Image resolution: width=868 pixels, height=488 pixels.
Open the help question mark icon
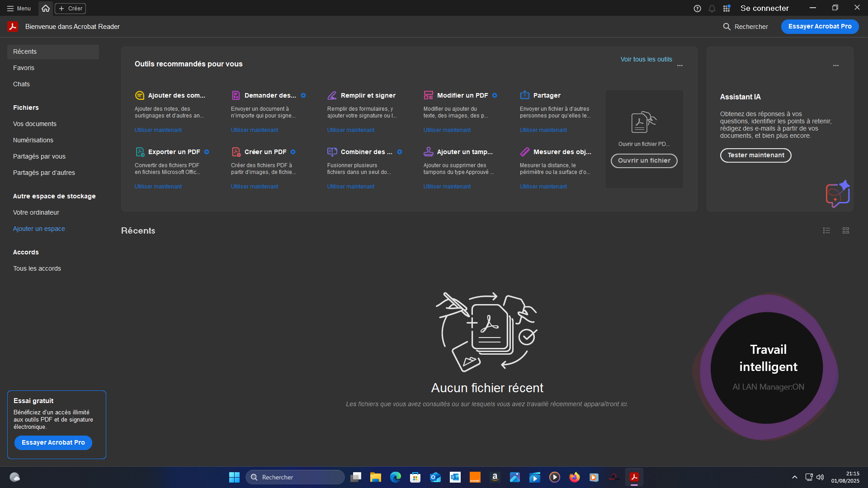click(697, 9)
